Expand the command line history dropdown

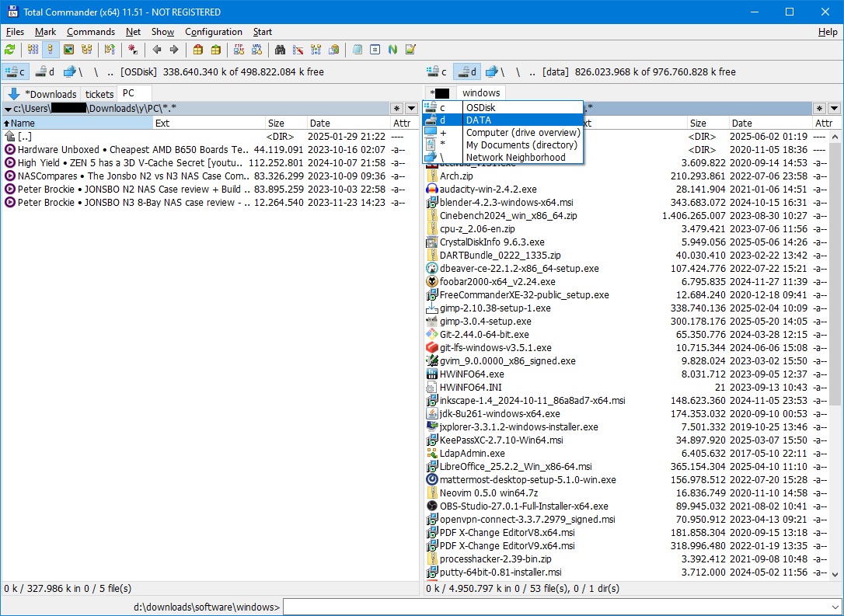pos(834,607)
